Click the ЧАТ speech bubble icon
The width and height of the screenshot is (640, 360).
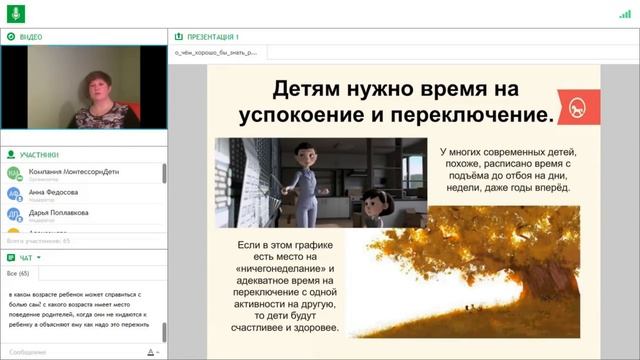(x=11, y=258)
